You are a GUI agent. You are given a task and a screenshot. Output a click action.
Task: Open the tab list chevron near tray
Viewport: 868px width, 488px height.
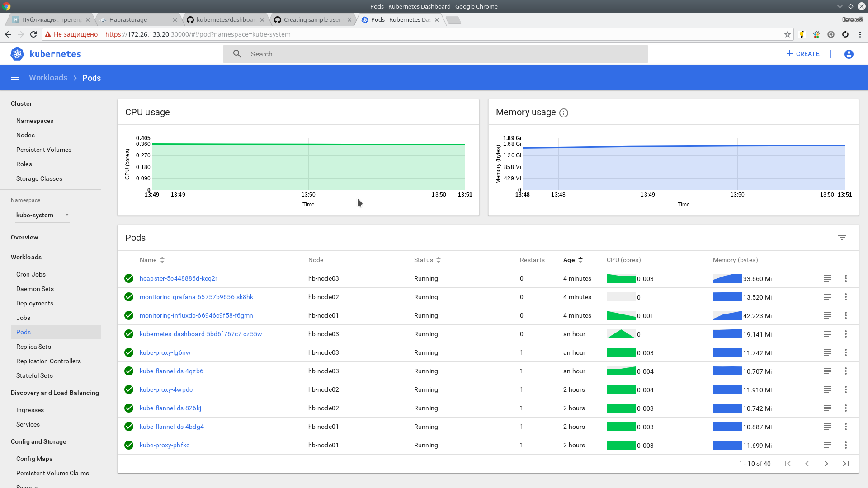[840, 6]
